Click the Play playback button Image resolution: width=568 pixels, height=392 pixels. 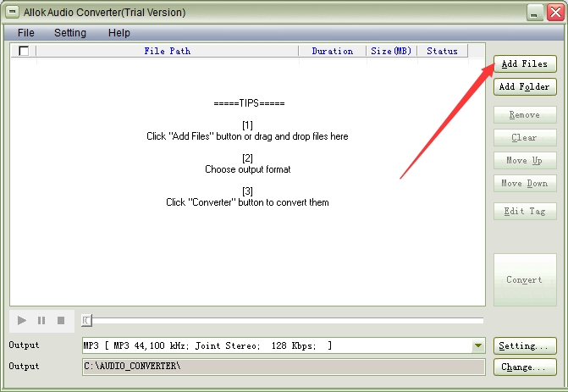(x=22, y=320)
